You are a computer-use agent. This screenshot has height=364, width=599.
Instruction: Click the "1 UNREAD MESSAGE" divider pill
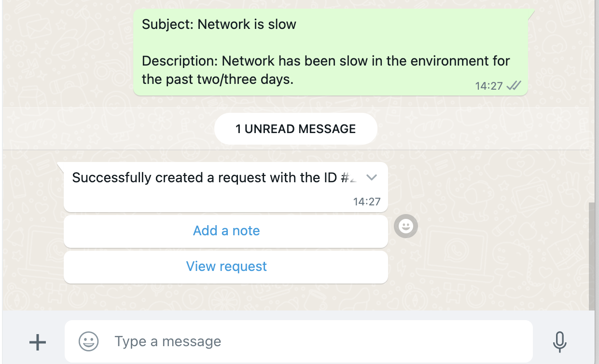(295, 129)
